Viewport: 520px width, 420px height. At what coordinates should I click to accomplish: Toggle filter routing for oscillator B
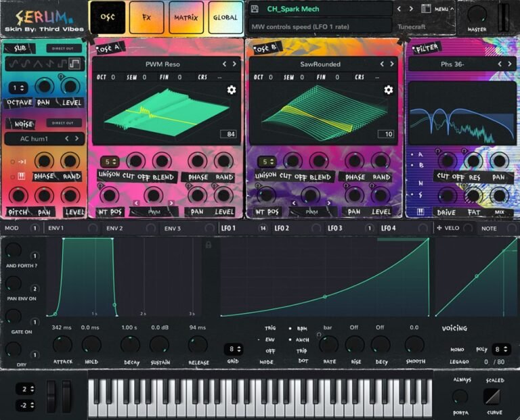pyautogui.click(x=412, y=165)
